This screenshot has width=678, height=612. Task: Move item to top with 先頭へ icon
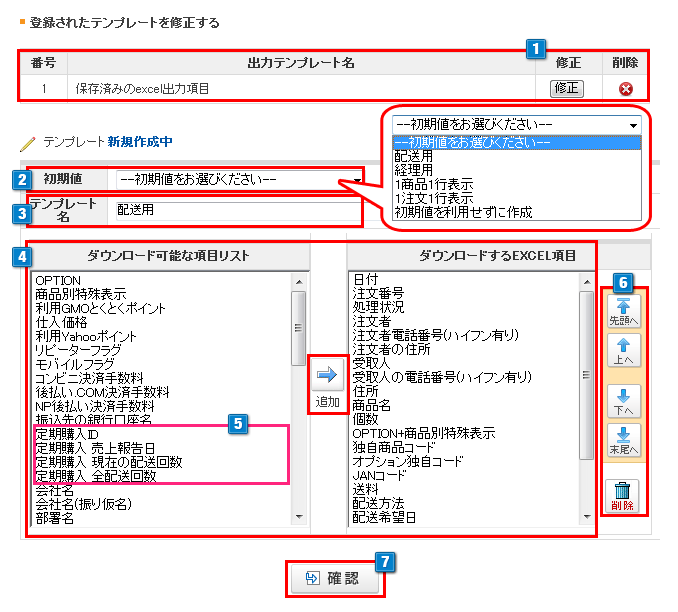624,311
